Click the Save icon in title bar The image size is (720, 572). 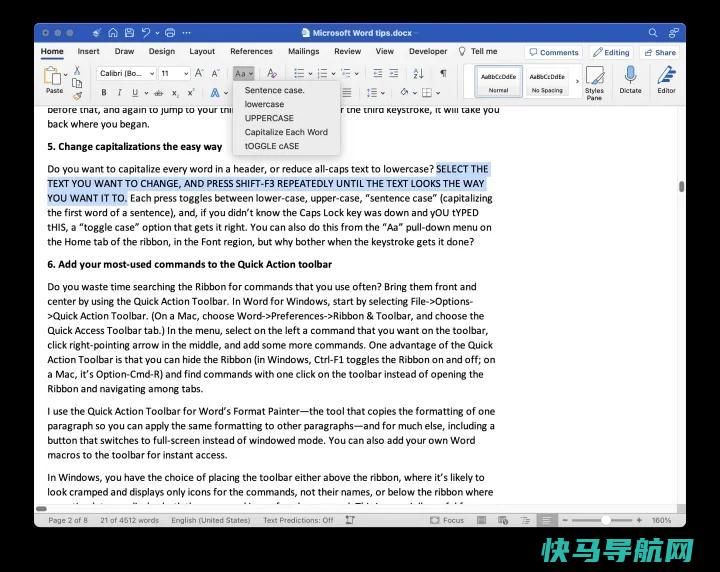tap(129, 33)
